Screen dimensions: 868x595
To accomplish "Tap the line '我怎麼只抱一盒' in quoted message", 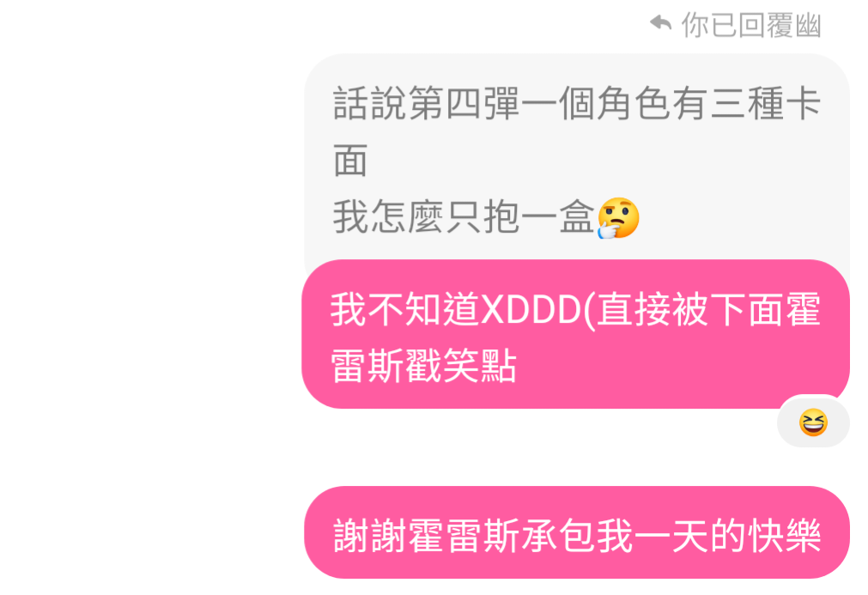I will [464, 217].
